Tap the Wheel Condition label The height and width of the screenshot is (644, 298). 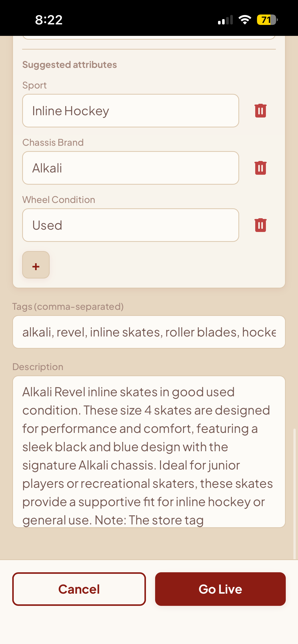click(59, 200)
